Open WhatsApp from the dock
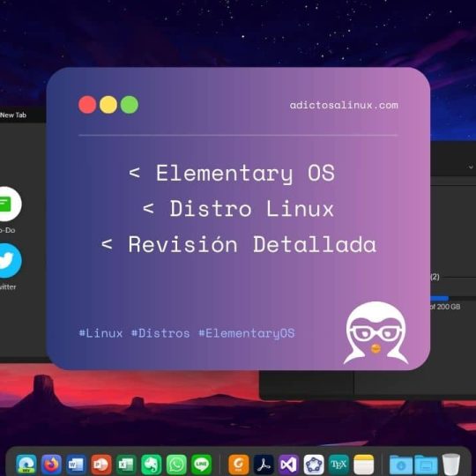The height and width of the screenshot is (476, 476). pyautogui.click(x=176, y=465)
